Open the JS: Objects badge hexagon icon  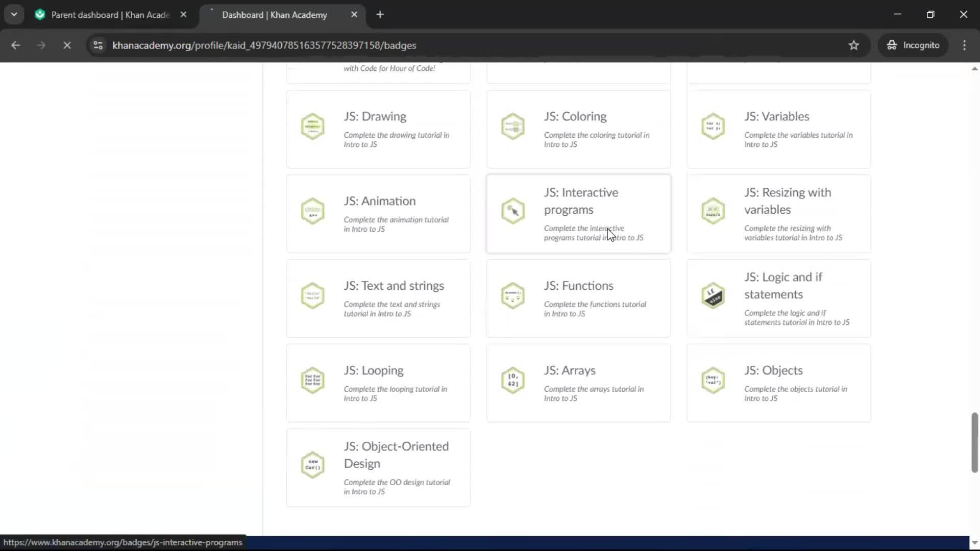point(713,380)
